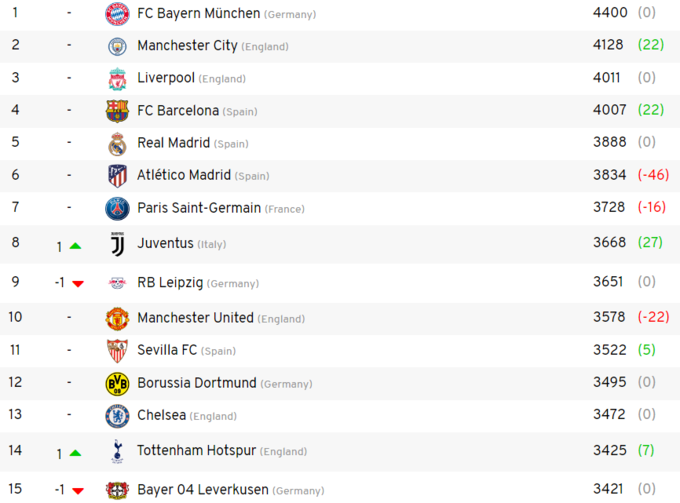
Task: Click the Borussia Dortmund BVB crest
Action: (x=117, y=383)
